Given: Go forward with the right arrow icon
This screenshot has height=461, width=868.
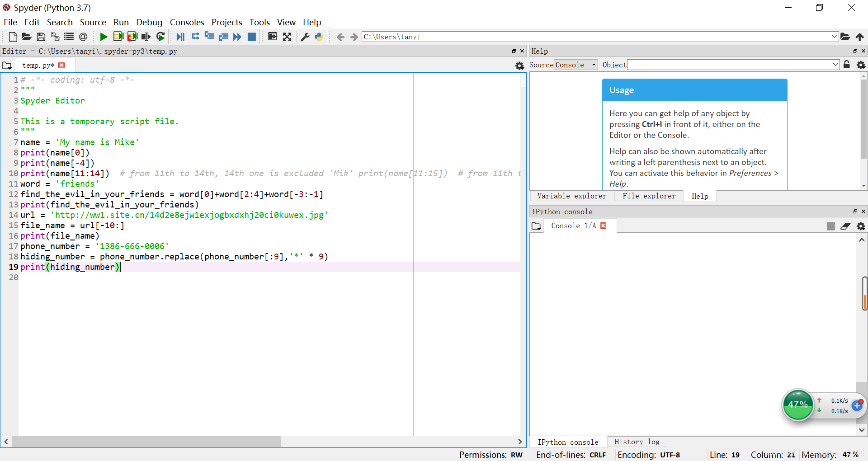Looking at the screenshot, I should click(x=354, y=37).
